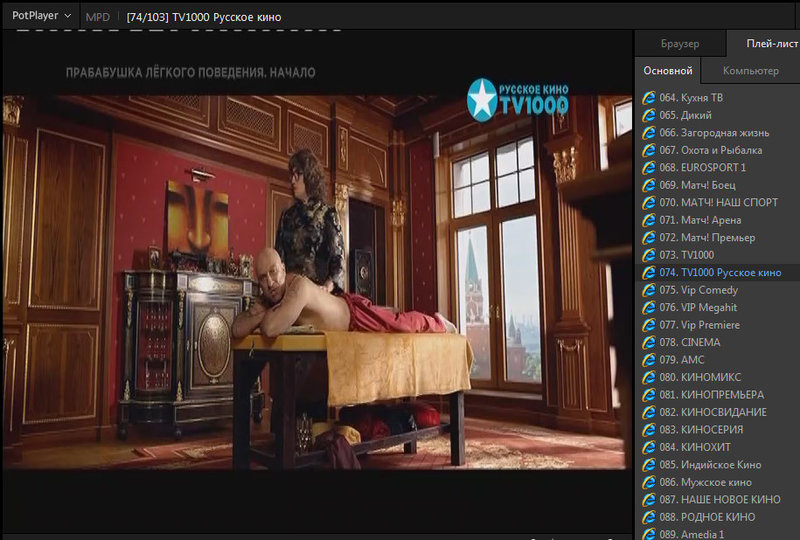Click the icon next to 064. Кухня ТВ
Viewport: 800px width, 540px height.
point(648,97)
